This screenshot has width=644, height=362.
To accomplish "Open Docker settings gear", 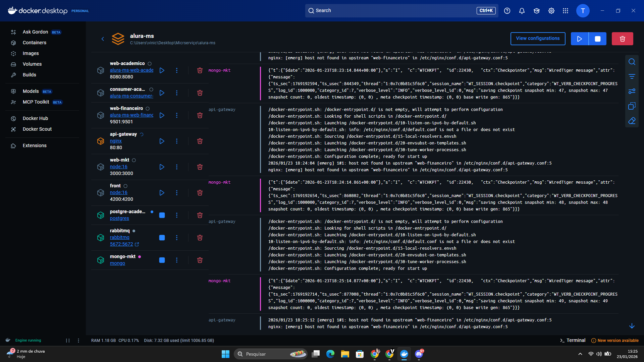I will click(x=551, y=10).
